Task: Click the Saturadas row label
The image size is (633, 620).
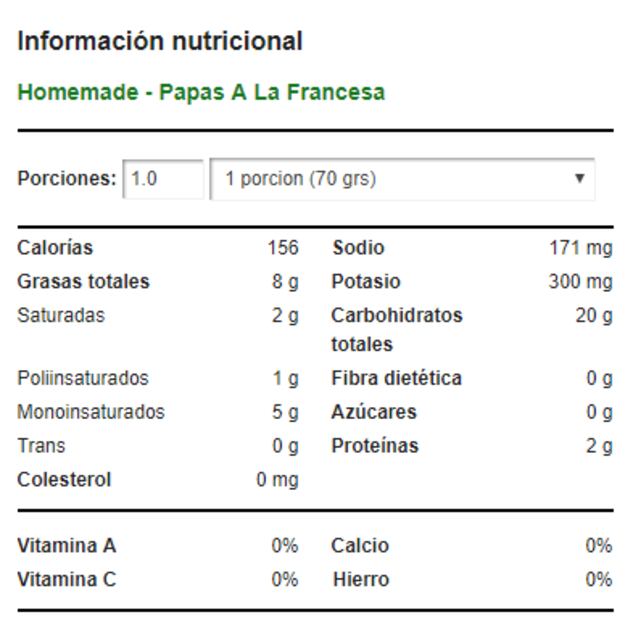Action: tap(61, 316)
